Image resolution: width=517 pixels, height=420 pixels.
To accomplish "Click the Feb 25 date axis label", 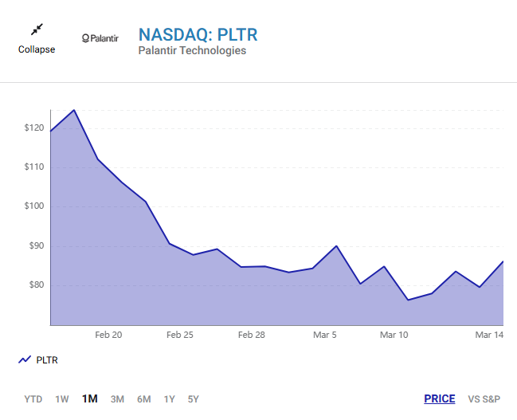I will coord(180,336).
